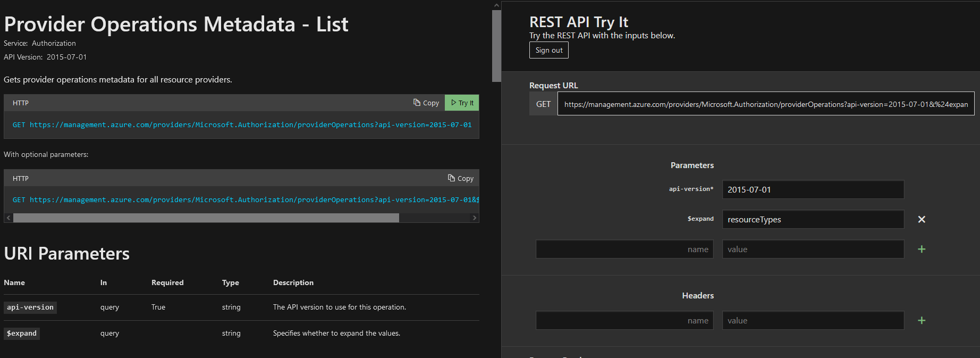Click the GET method label in Request URL
This screenshot has width=980, height=358.
coord(543,104)
